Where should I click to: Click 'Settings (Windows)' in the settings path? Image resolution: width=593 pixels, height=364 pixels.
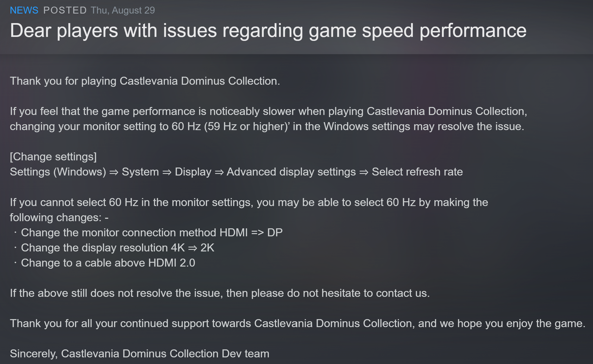(58, 172)
